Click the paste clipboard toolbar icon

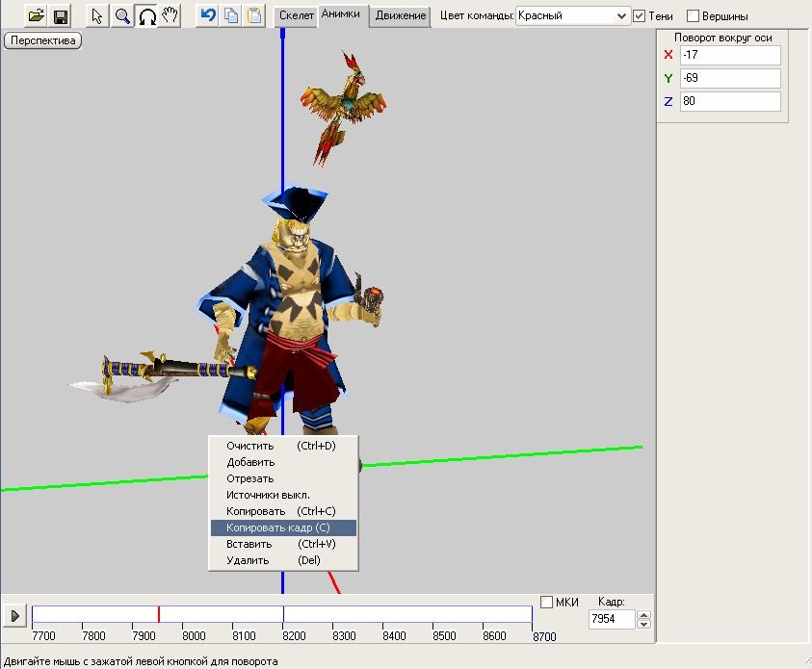[254, 16]
